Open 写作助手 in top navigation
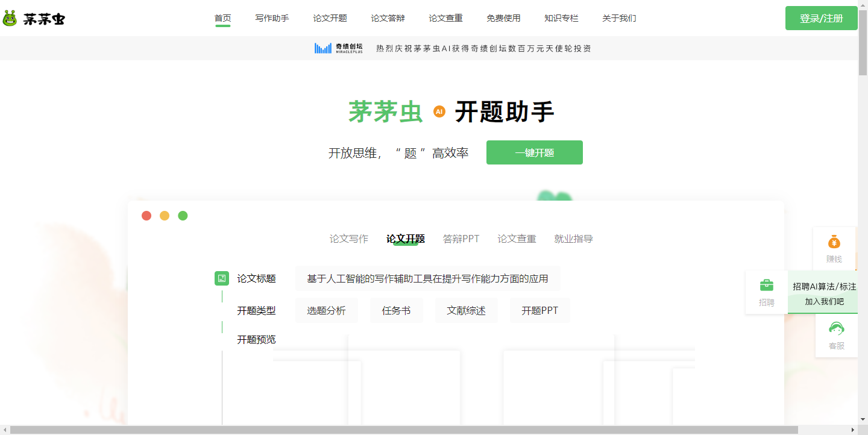The width and height of the screenshot is (868, 435). [272, 18]
